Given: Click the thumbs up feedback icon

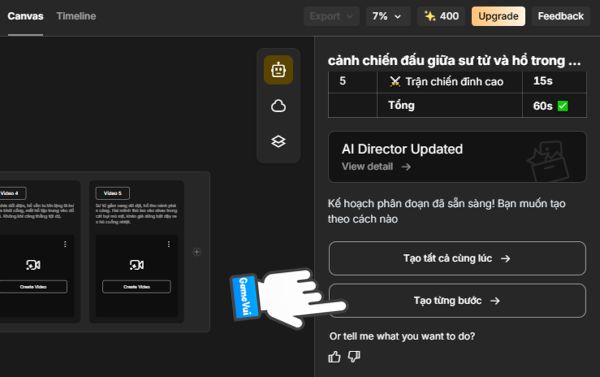Looking at the screenshot, I should click(334, 357).
